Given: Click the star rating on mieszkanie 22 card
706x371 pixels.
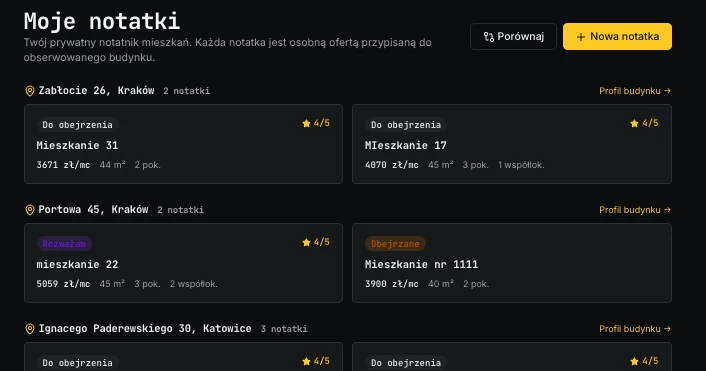Looking at the screenshot, I should (x=316, y=242).
